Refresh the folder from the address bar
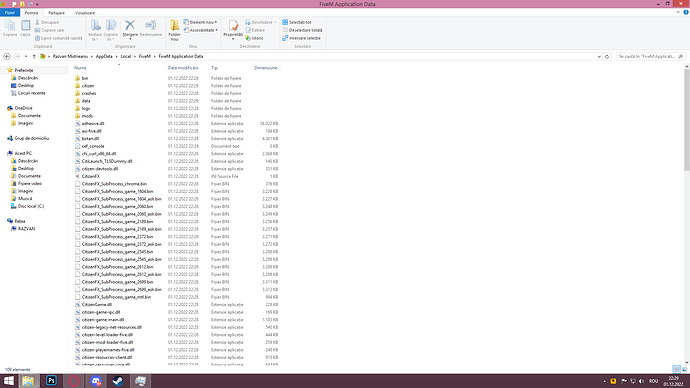Image resolution: width=690 pixels, height=388 pixels. (x=607, y=56)
